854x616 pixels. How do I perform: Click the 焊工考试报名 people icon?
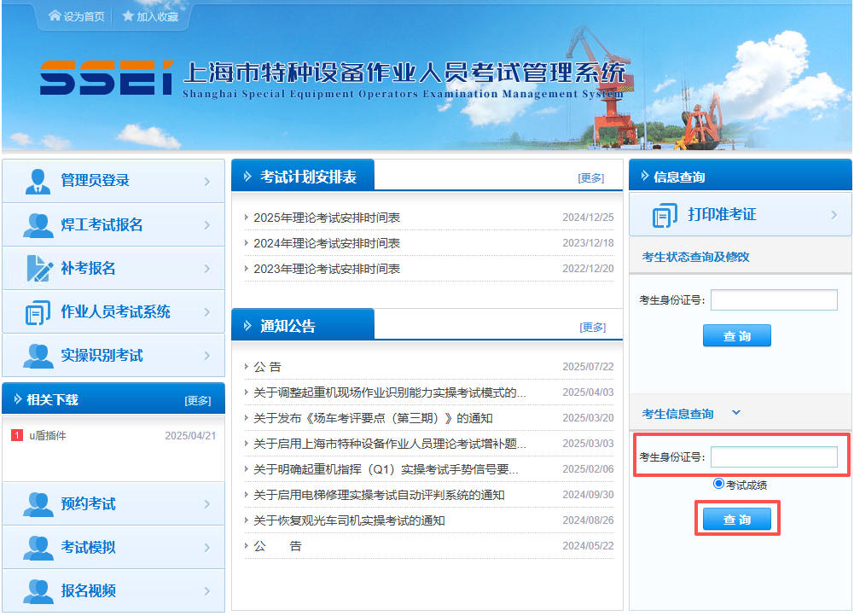point(38,225)
